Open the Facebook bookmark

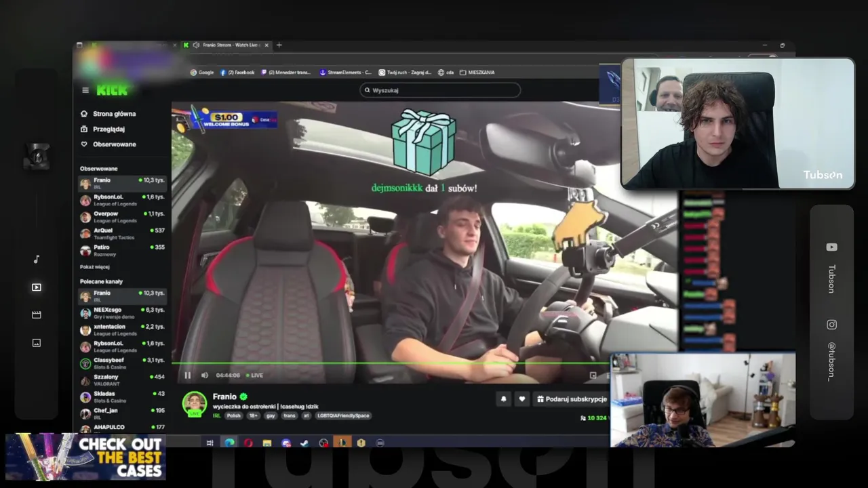[237, 73]
